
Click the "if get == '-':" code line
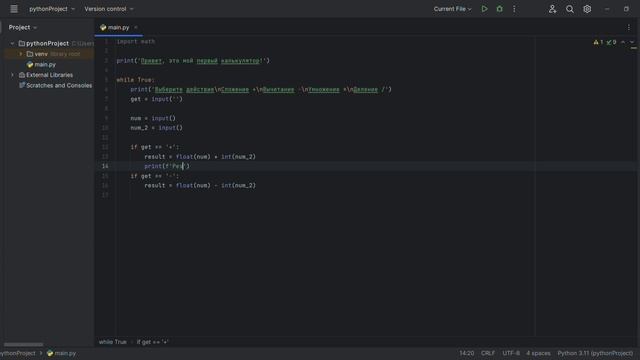(x=155, y=176)
